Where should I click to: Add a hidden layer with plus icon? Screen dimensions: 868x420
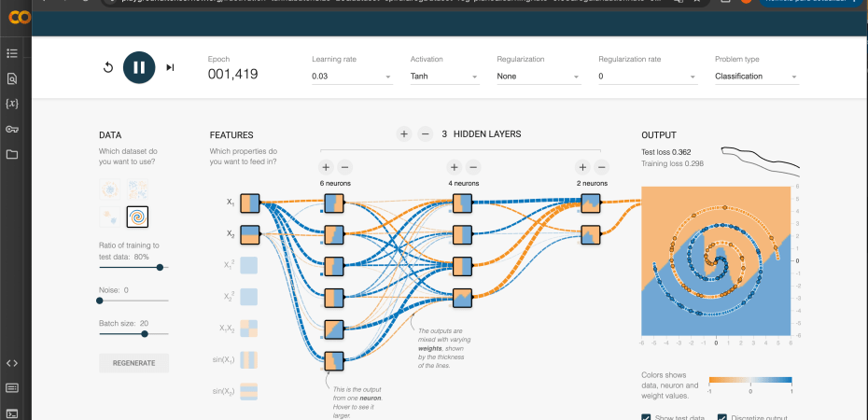click(404, 134)
